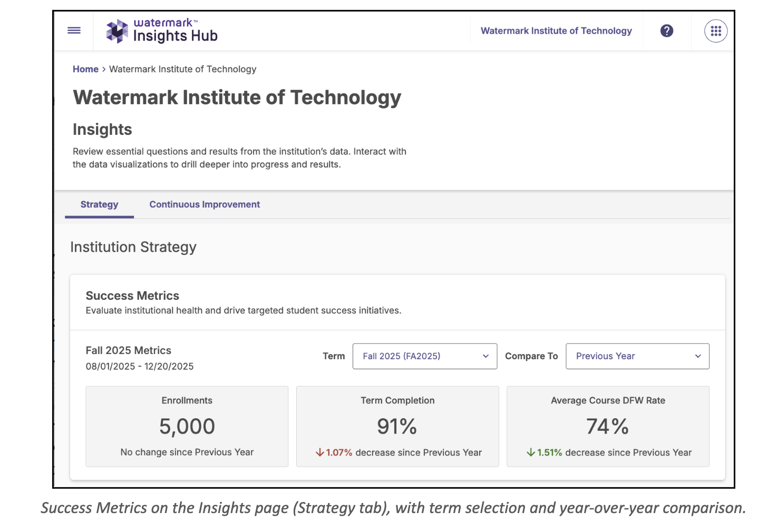The height and width of the screenshot is (532, 758).
Task: Open the help question mark icon
Action: click(667, 31)
